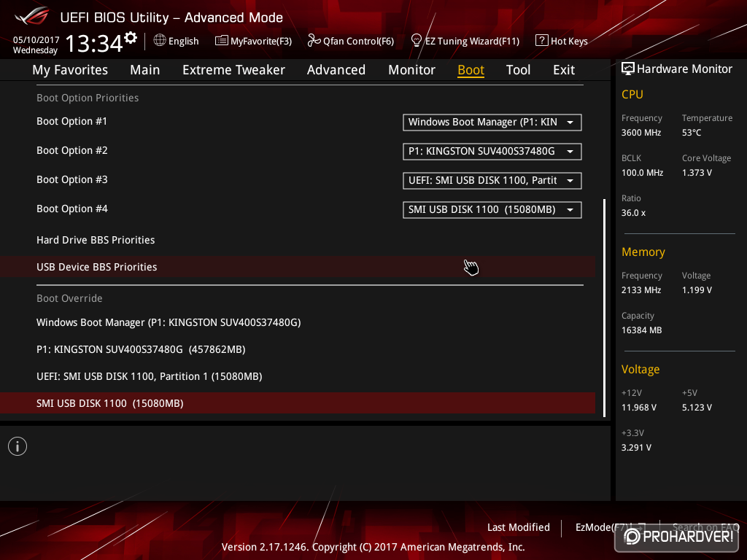Select the Boot Option #1 label
The image size is (747, 560).
coord(72,122)
